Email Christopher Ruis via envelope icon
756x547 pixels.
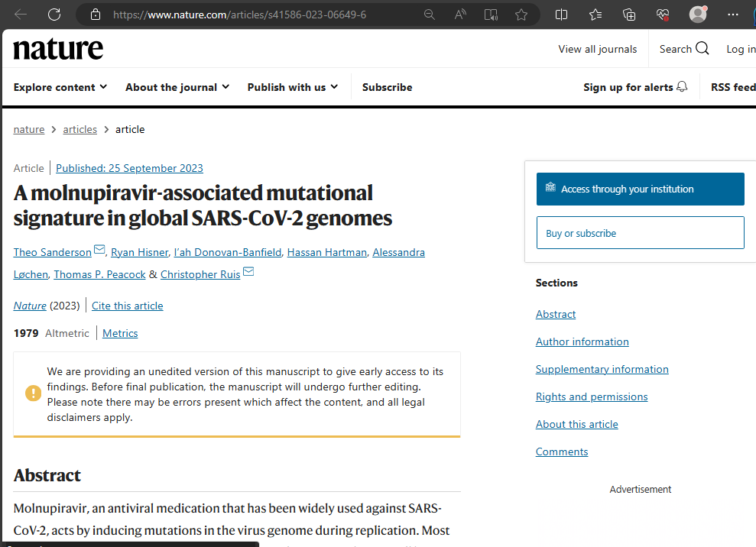click(248, 272)
